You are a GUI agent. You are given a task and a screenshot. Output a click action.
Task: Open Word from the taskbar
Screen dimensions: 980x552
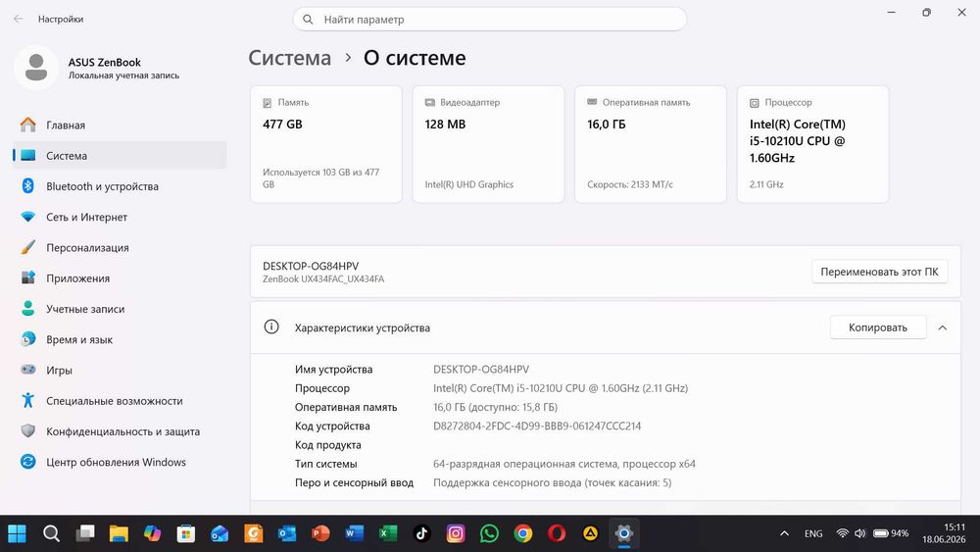355,533
